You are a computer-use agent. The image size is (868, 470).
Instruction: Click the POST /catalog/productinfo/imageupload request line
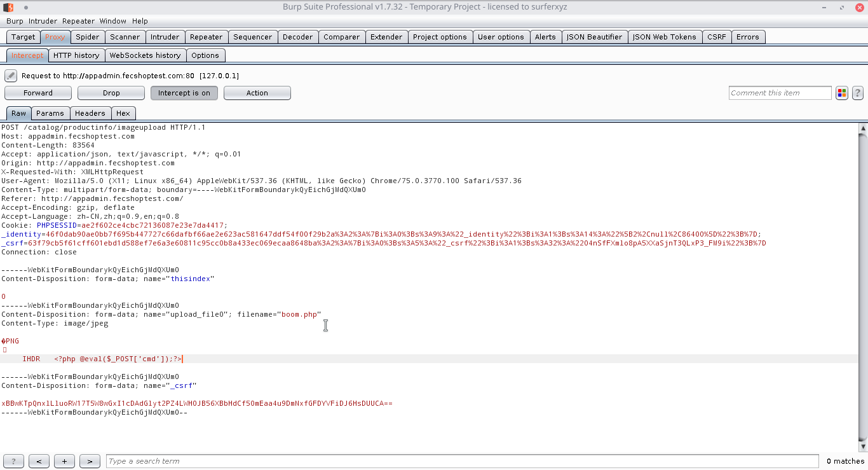[104, 127]
